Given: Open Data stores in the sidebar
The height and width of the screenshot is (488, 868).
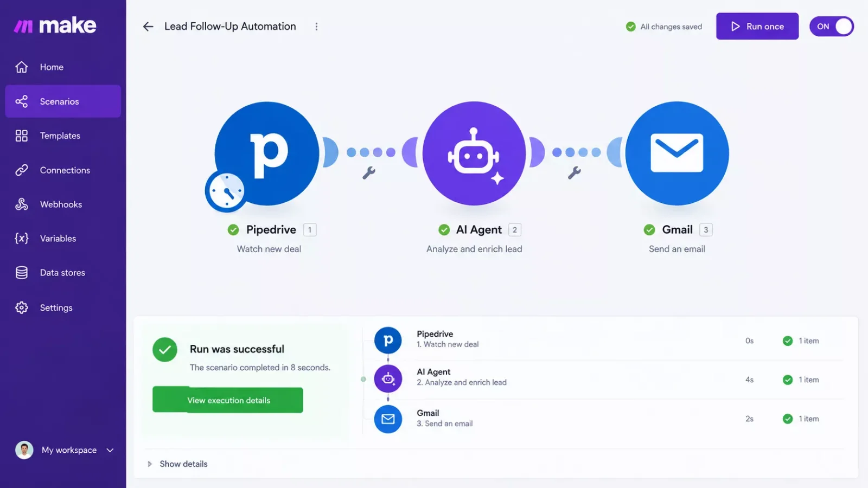Looking at the screenshot, I should (x=63, y=273).
